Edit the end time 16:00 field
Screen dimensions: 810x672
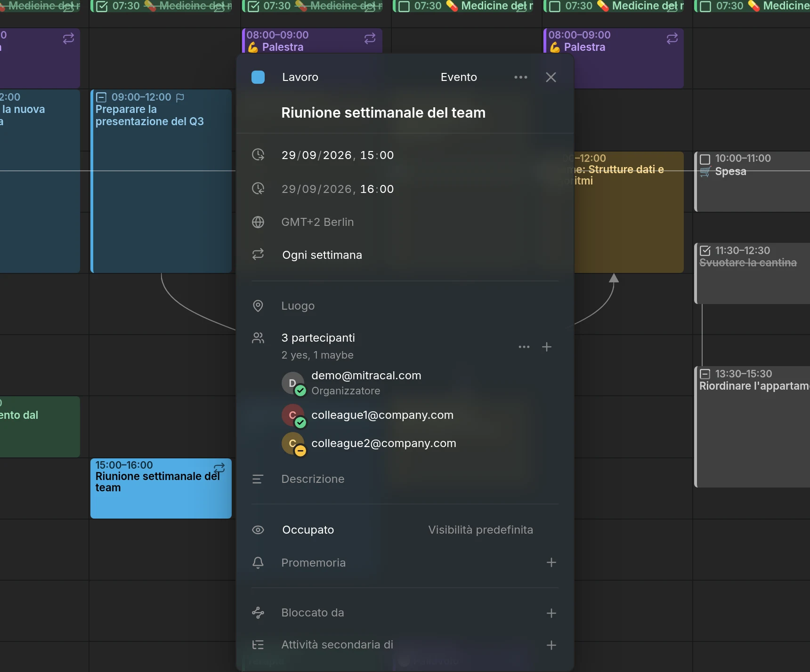click(377, 189)
